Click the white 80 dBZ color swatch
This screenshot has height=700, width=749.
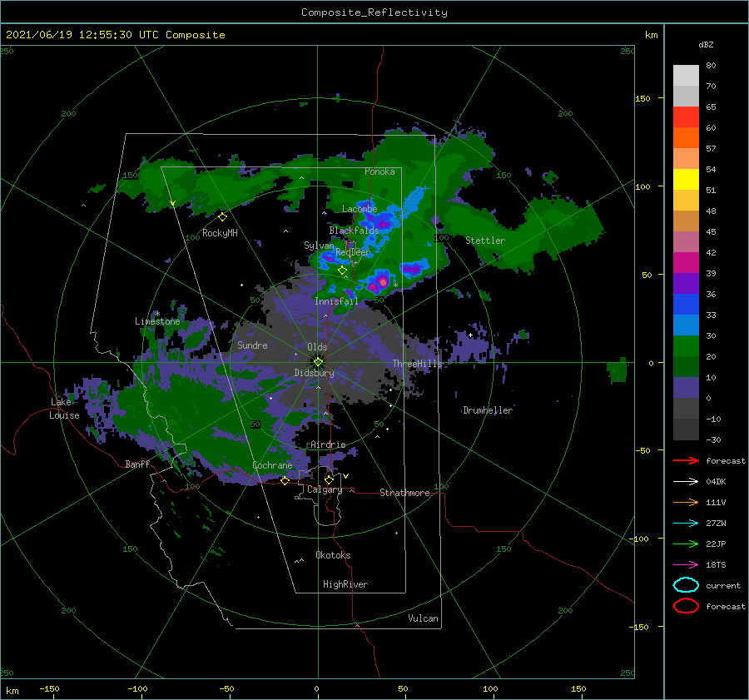[686, 75]
